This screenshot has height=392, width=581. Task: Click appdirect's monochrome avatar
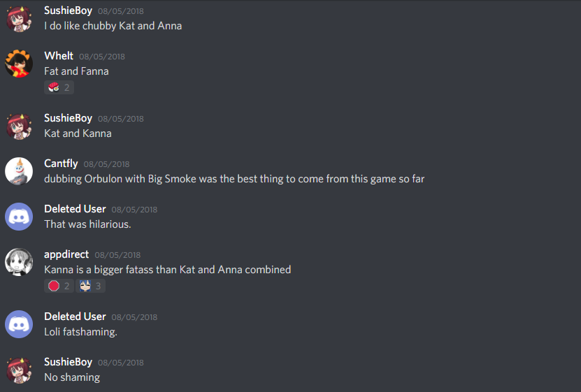click(19, 262)
